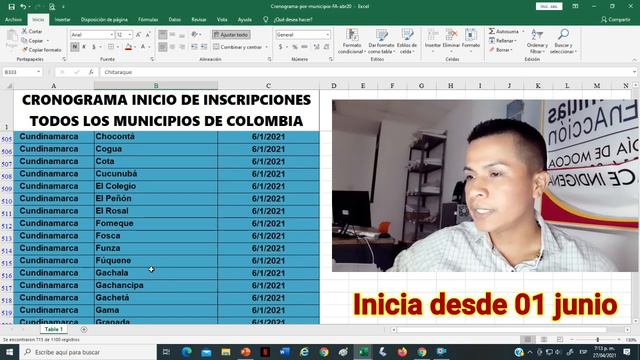Click the Eliminar cells icon
The image size is (640, 360).
click(x=451, y=39)
